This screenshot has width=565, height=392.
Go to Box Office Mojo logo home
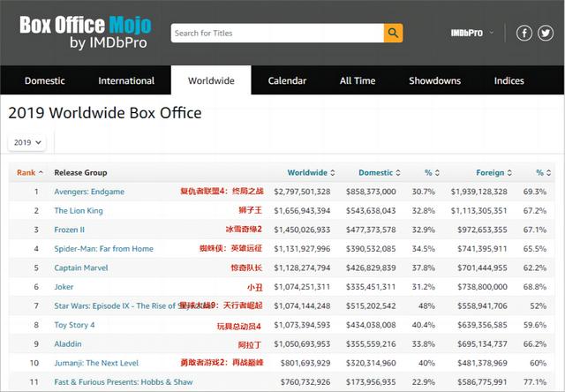[86, 33]
